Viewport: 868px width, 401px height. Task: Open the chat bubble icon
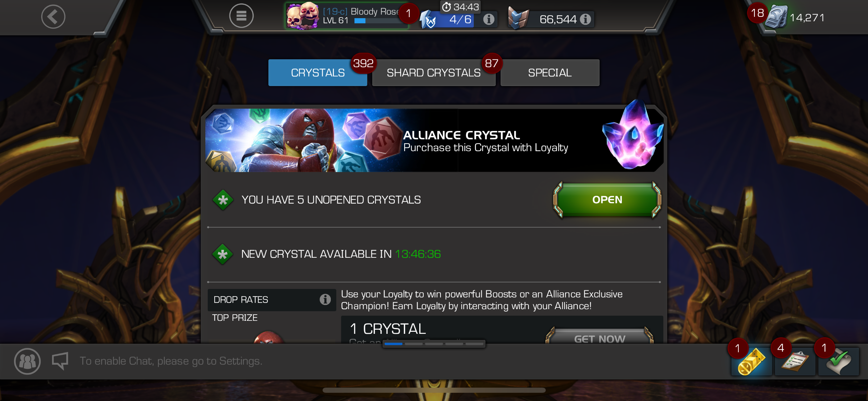tap(60, 361)
